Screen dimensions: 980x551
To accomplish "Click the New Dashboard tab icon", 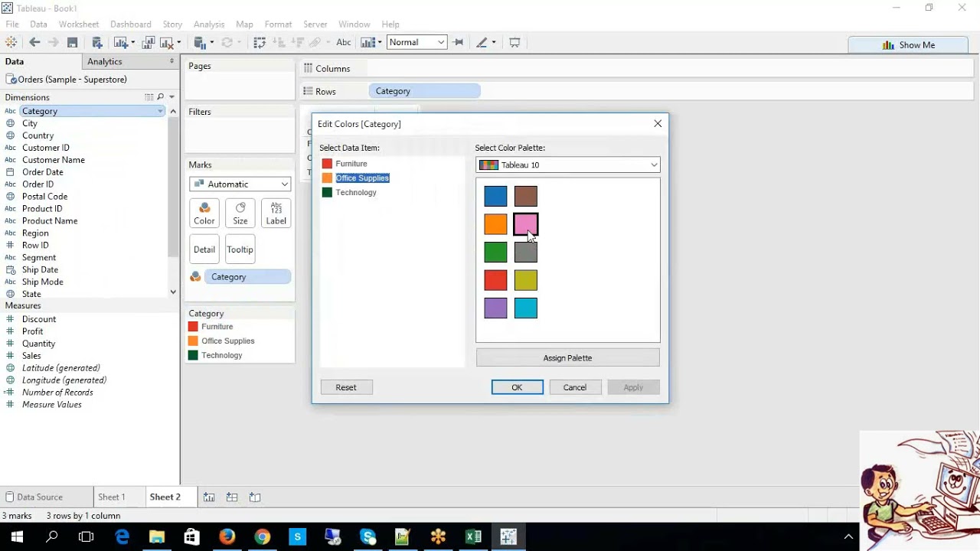I will 232,497.
